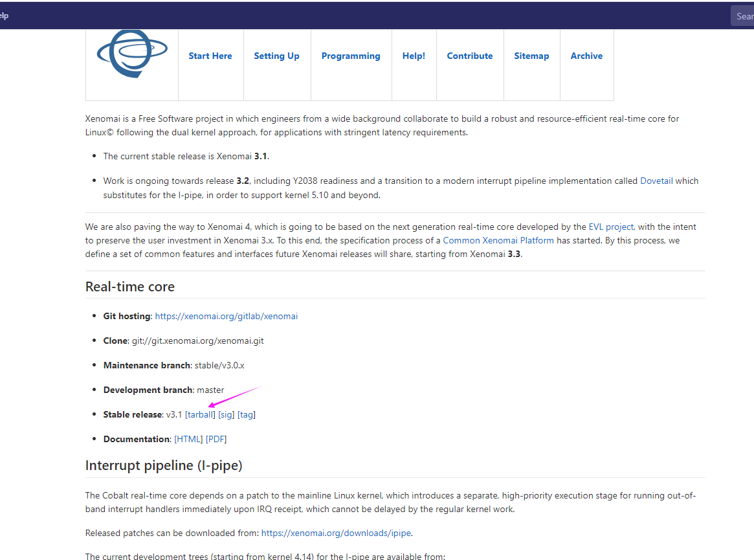Viewport: 754px width, 560px height.
Task: Open the Common Xenomai Platform link
Action: coord(498,240)
